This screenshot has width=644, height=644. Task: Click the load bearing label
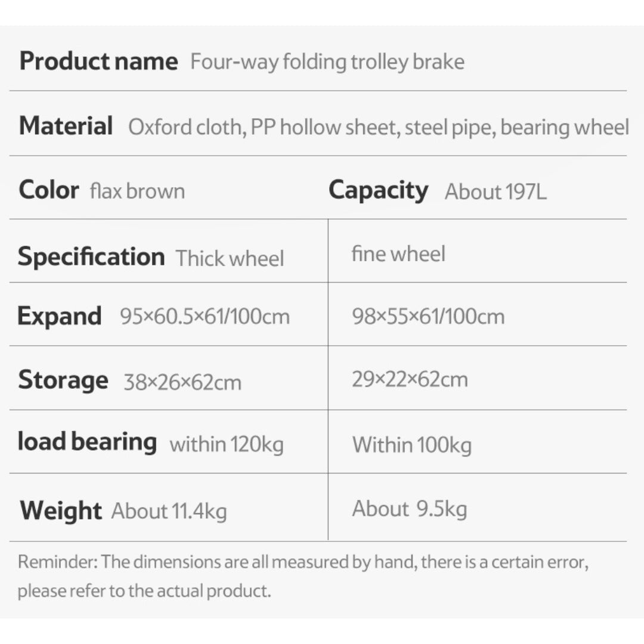87,442
